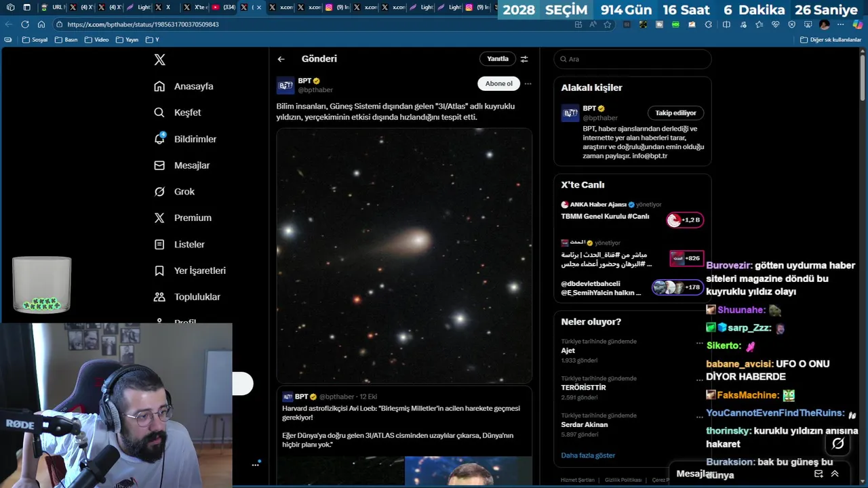Click Takip ediliyor button for BPT
Image resolution: width=868 pixels, height=488 pixels.
(675, 113)
